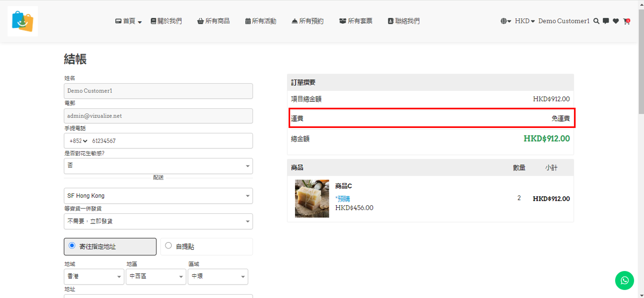Open the 所有活動 menu item
Image resolution: width=644 pixels, height=298 pixels.
coord(261,21)
